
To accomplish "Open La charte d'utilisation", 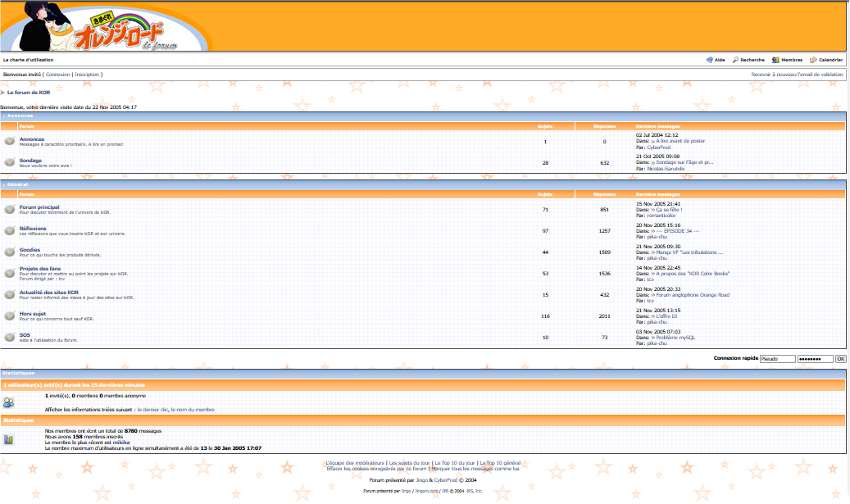I will coord(28,60).
